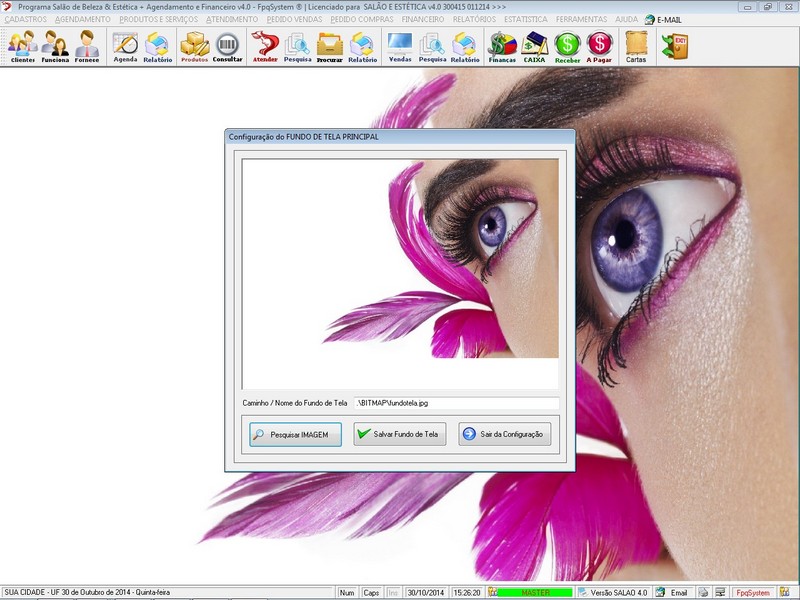Viewport: 800px width, 600px height.
Task: Open the Finanças toolbar icon
Action: 502,46
